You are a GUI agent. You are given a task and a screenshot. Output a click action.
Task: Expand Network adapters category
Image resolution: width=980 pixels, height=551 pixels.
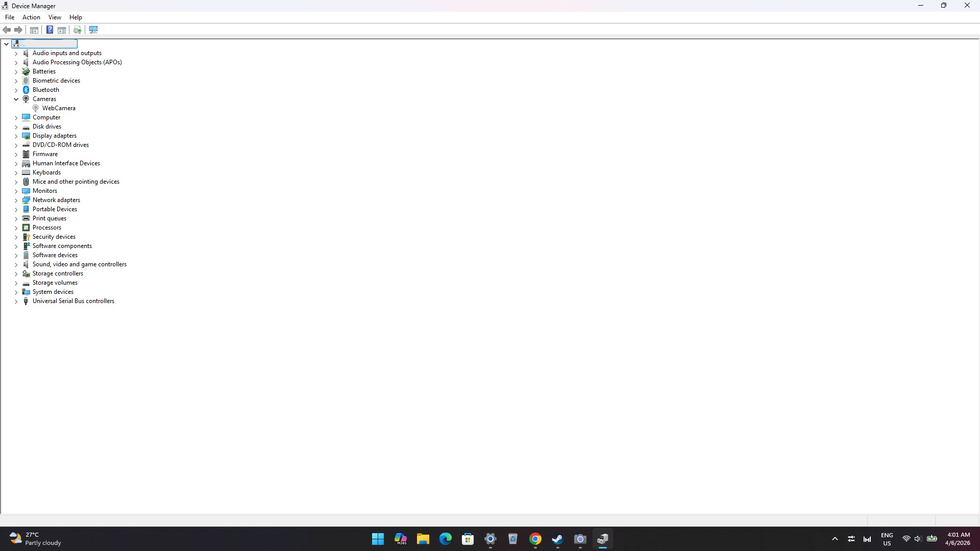(16, 200)
